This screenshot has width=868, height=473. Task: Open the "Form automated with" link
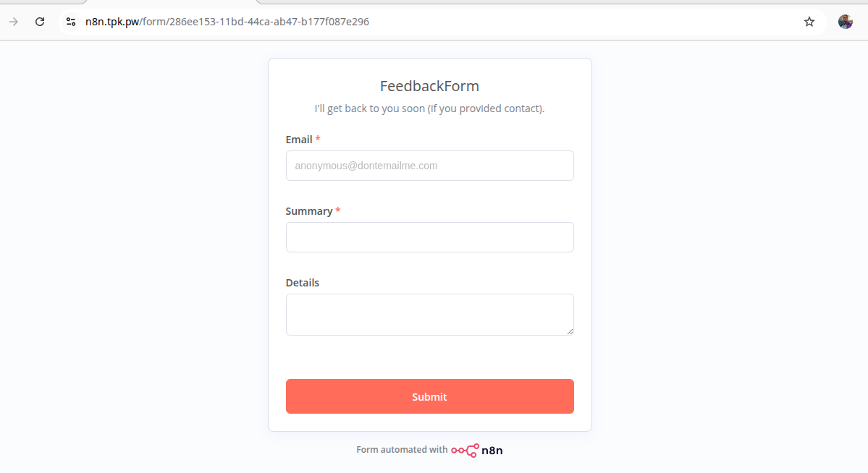pos(402,450)
